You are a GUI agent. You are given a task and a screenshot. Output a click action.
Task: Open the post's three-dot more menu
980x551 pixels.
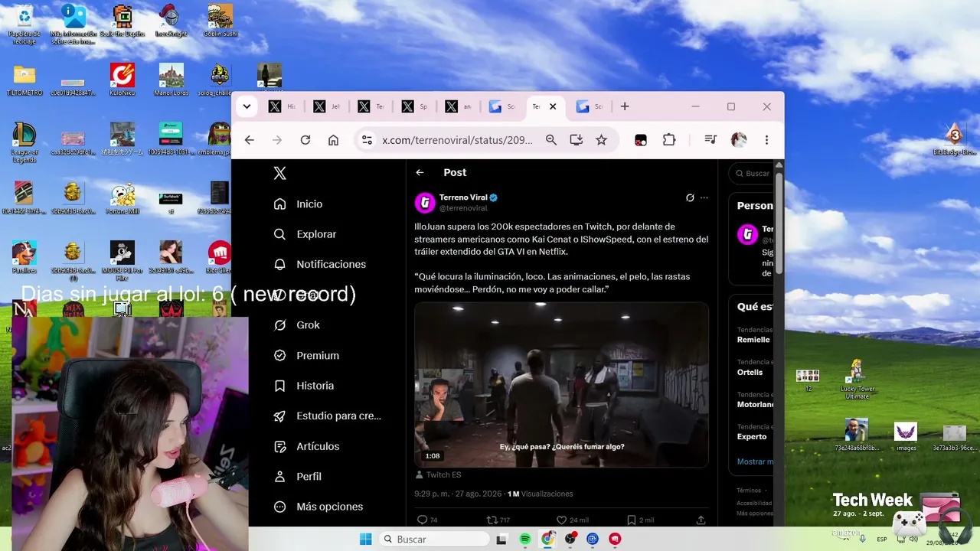pyautogui.click(x=704, y=197)
